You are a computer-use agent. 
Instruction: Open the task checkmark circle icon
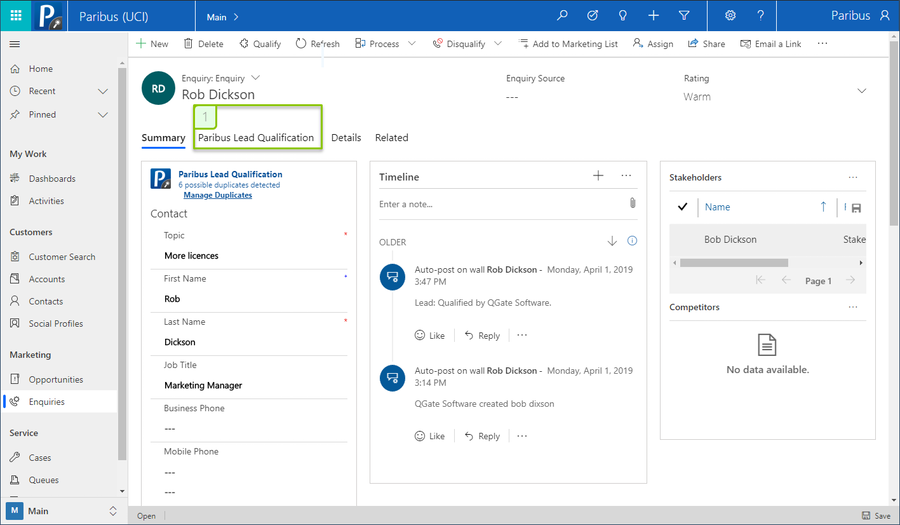click(x=592, y=15)
